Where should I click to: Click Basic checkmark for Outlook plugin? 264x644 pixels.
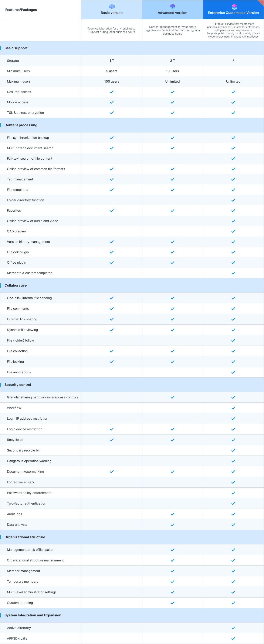click(112, 252)
